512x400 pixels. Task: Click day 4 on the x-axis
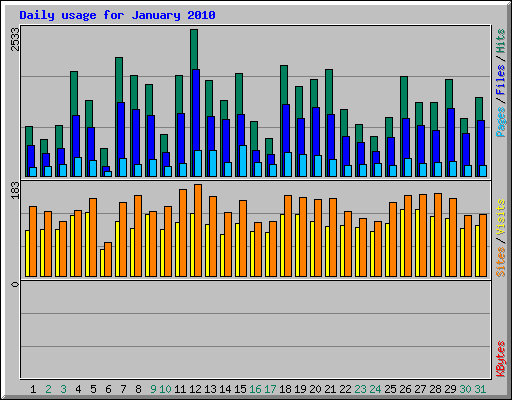[x=78, y=389]
